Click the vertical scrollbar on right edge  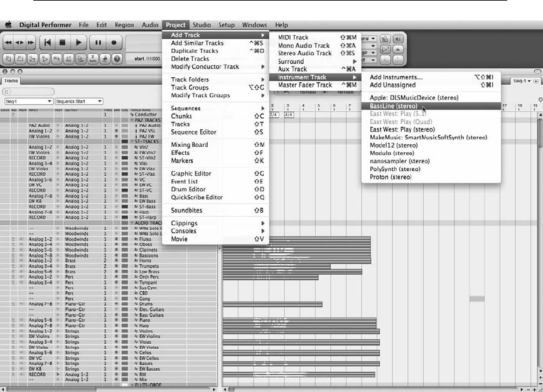[539, 132]
